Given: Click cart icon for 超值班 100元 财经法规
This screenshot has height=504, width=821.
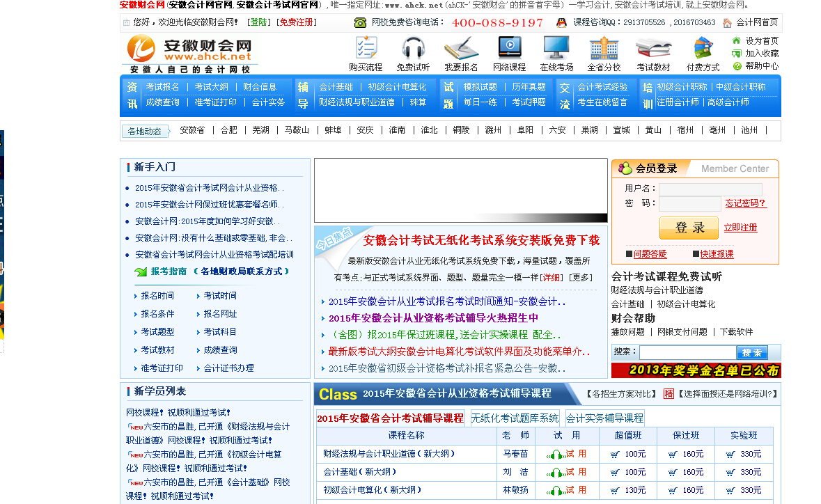Looking at the screenshot, I should point(615,455).
